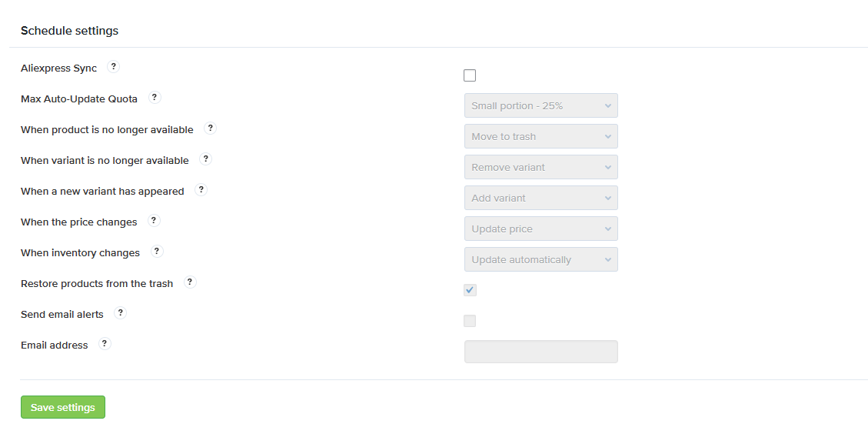Toggle Restore products from the trash checkbox
Image resolution: width=868 pixels, height=434 pixels.
[x=470, y=290]
